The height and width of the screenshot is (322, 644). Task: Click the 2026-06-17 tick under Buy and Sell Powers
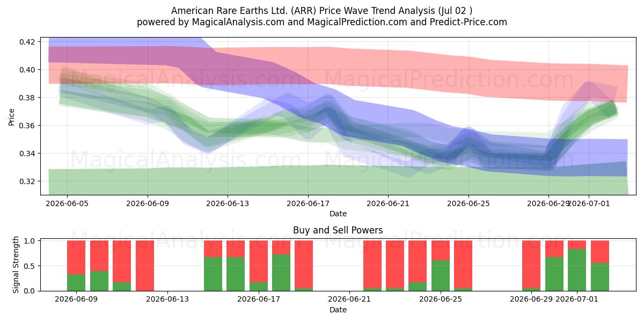259,299
